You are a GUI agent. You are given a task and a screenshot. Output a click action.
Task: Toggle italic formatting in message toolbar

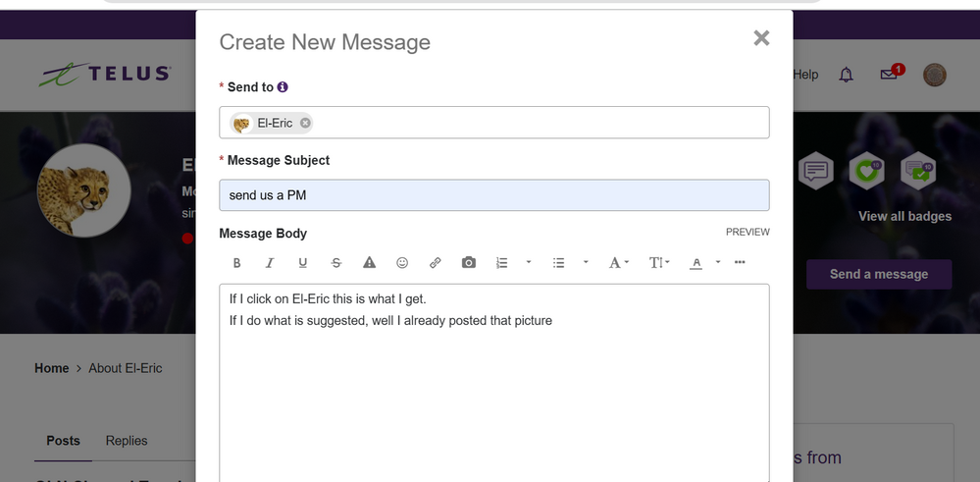pos(270,263)
